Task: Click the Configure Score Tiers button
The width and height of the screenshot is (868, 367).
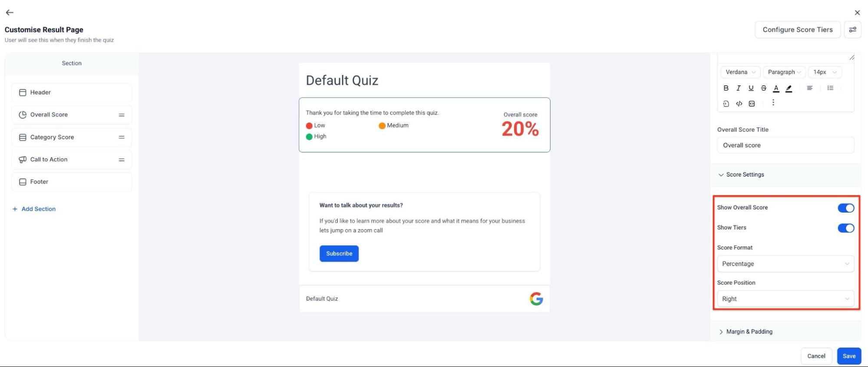Action: tap(797, 29)
